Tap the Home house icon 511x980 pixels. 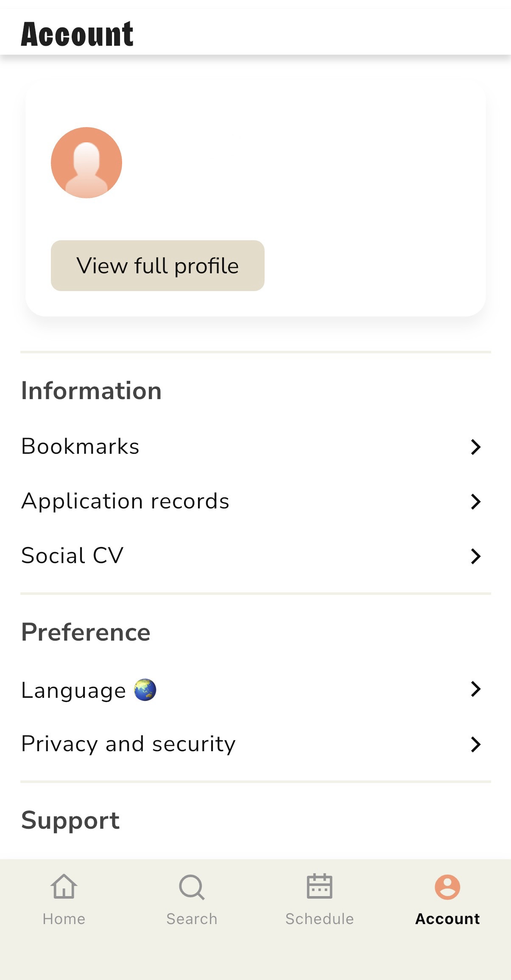[x=64, y=886]
